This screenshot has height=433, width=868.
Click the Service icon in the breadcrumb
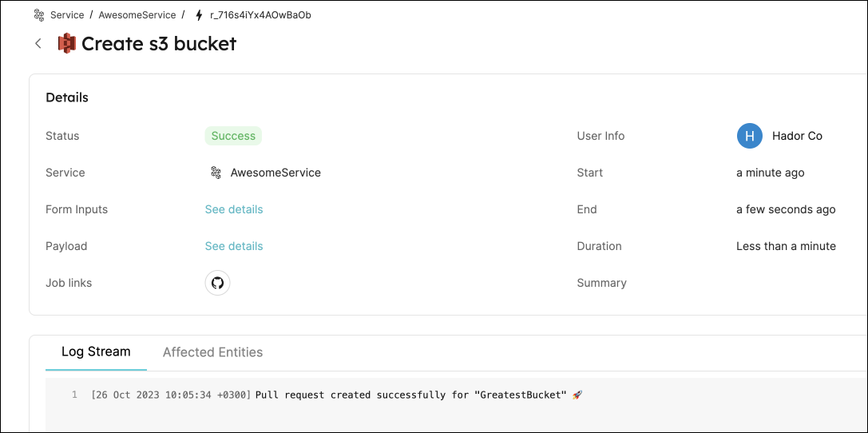click(39, 15)
